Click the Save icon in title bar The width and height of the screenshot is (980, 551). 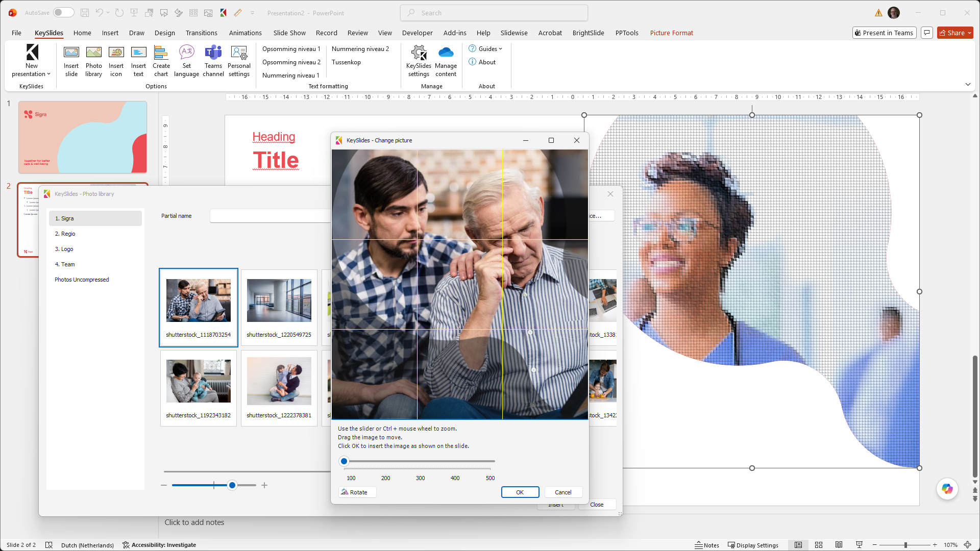[85, 13]
